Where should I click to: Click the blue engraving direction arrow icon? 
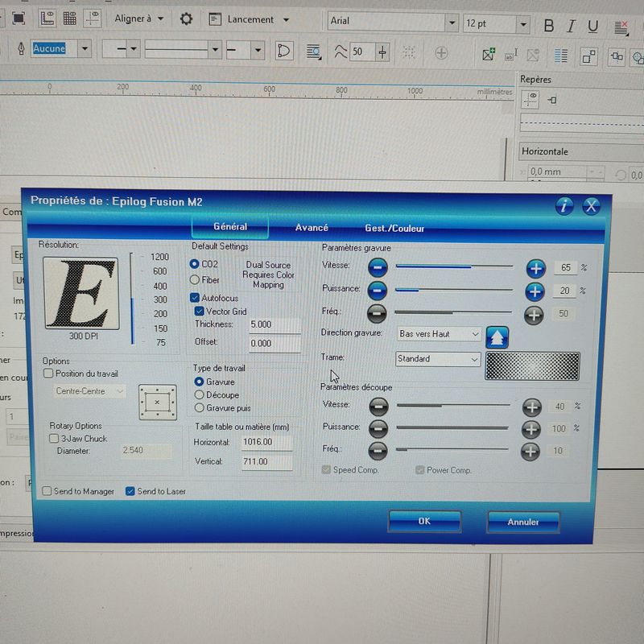coord(497,336)
